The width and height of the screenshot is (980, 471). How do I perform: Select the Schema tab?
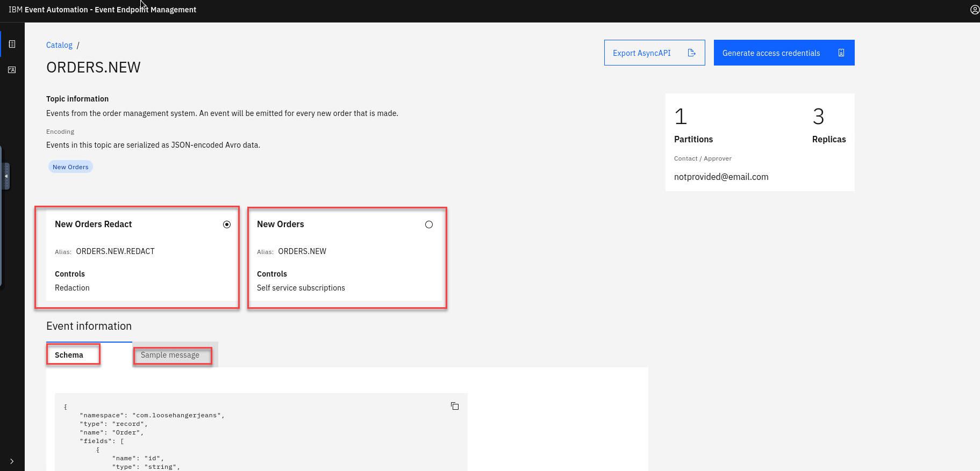tap(69, 355)
